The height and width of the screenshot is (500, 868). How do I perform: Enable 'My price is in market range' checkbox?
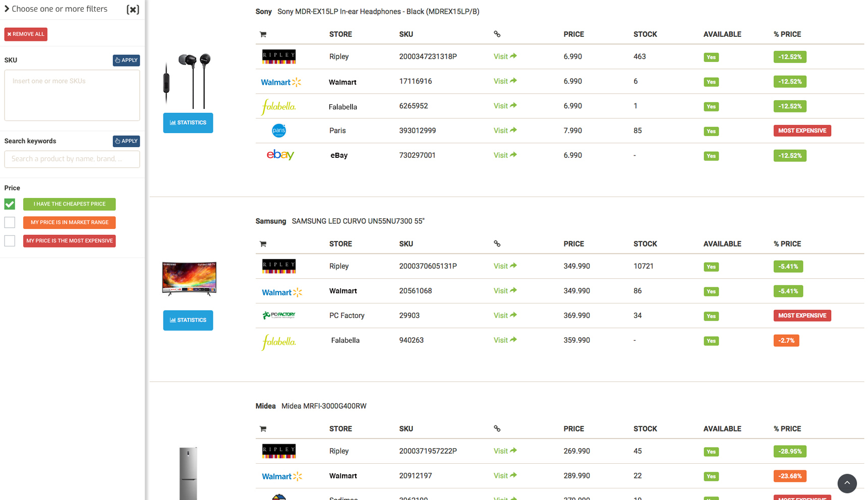click(10, 222)
